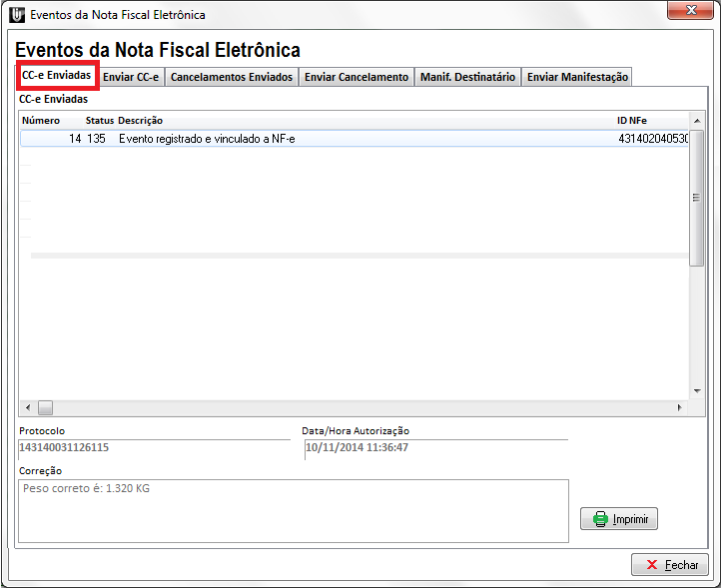Close the dialog with the Fechar button

(x=669, y=565)
